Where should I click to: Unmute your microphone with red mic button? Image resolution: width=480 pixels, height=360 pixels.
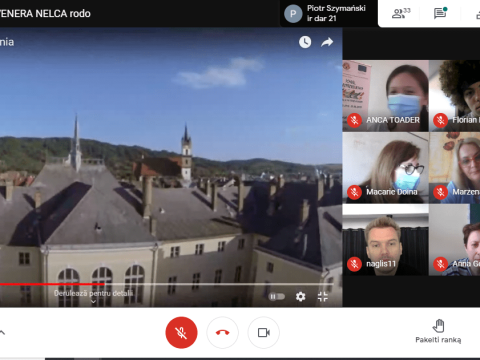click(181, 332)
